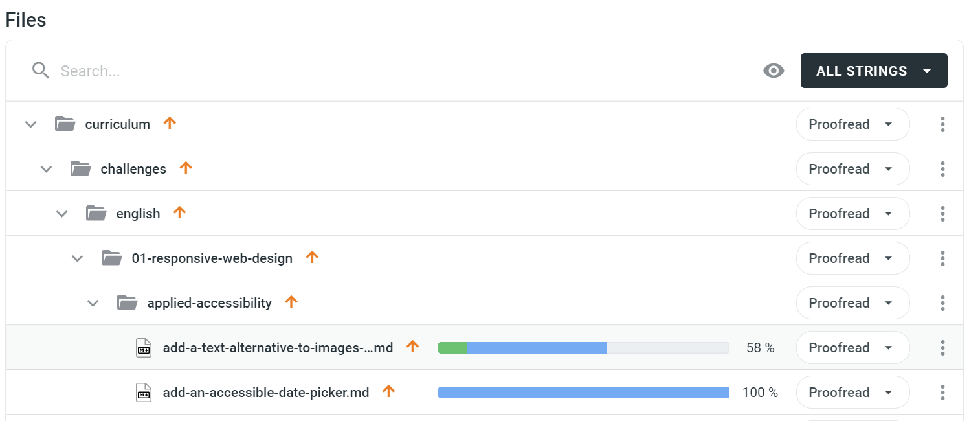Viewport: 980px width, 421px height.
Task: Click the search magnifier icon
Action: pos(41,71)
